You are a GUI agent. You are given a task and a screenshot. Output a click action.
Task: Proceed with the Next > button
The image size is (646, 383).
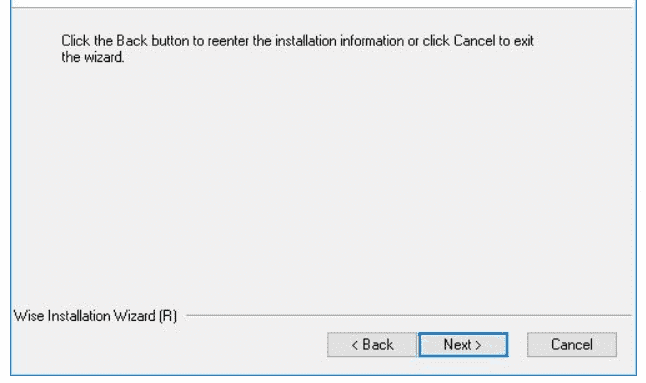point(463,344)
